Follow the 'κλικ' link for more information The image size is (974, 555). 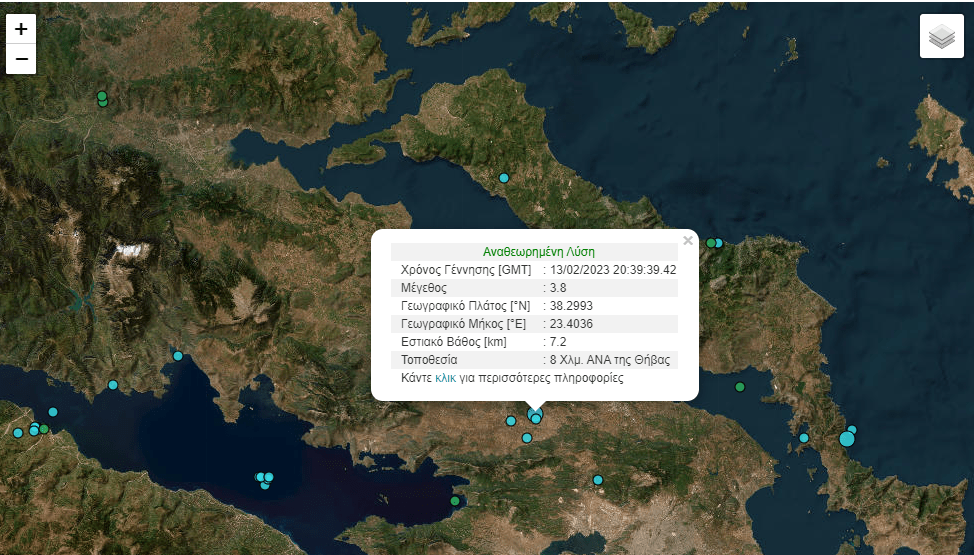(445, 379)
